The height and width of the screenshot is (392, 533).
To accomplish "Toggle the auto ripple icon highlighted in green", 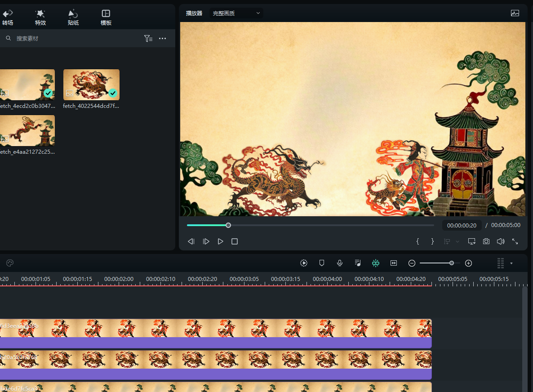I will pyautogui.click(x=376, y=263).
